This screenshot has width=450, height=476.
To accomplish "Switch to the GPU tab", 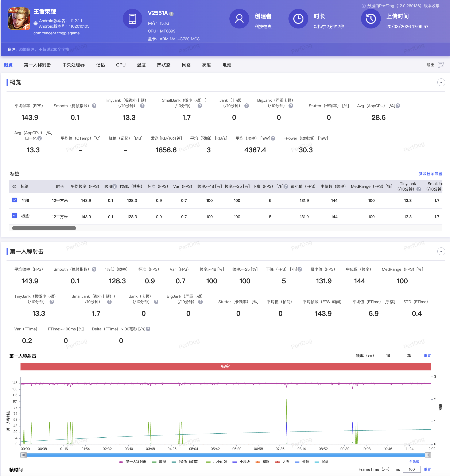I will 121,65.
